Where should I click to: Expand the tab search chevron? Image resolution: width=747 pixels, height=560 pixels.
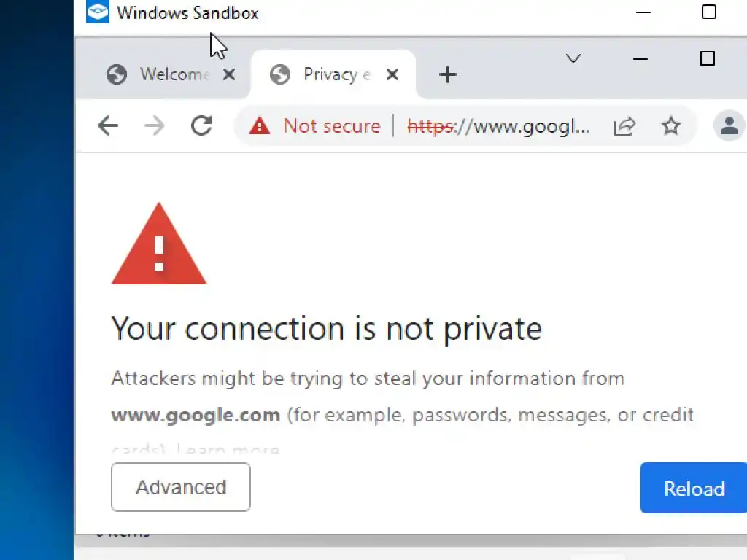click(573, 59)
